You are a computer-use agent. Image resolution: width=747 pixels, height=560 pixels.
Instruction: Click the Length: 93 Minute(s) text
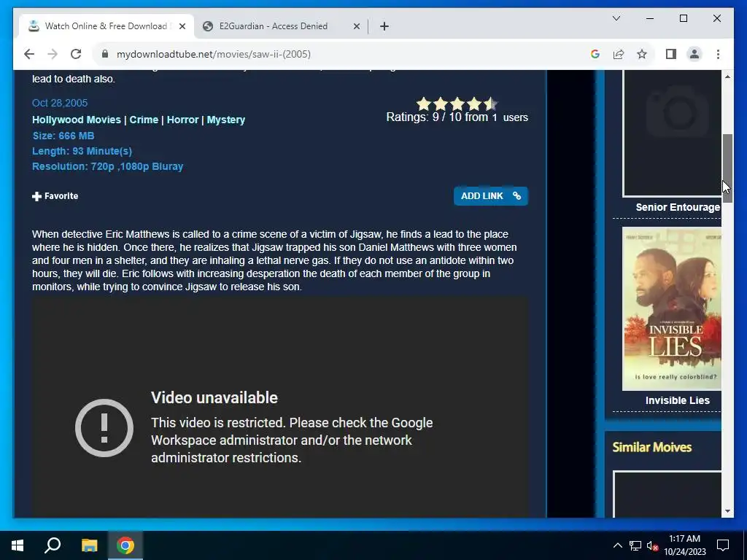click(x=82, y=151)
